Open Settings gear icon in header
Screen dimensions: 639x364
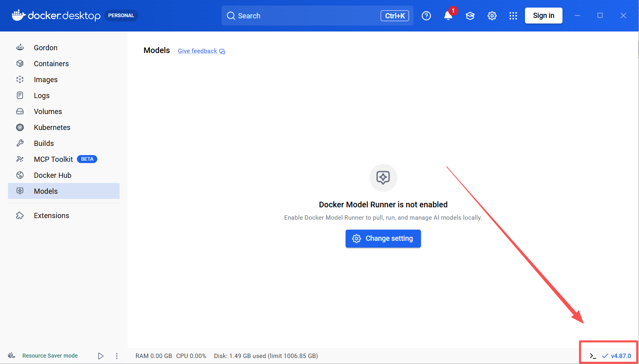pos(492,16)
